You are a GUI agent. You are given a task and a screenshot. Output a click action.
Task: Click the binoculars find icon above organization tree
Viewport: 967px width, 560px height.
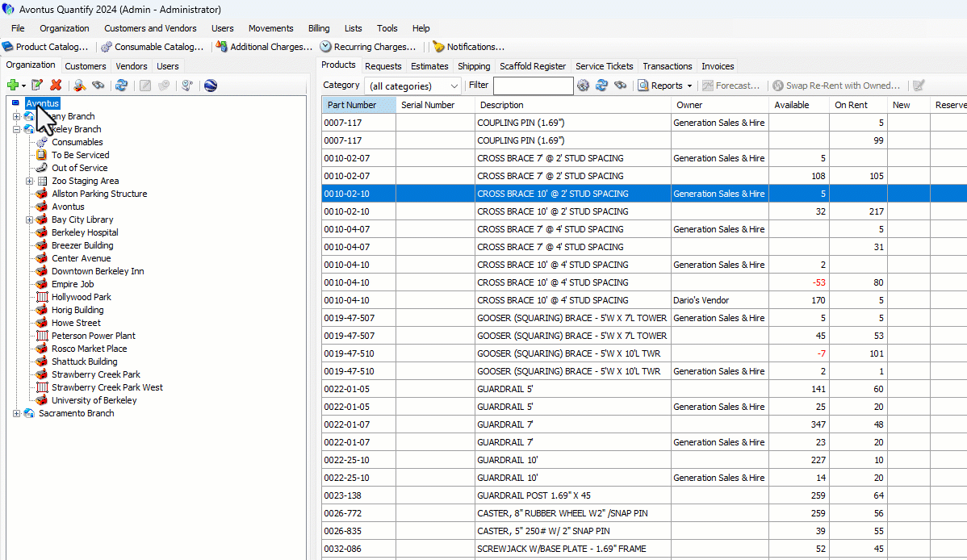[x=98, y=85]
